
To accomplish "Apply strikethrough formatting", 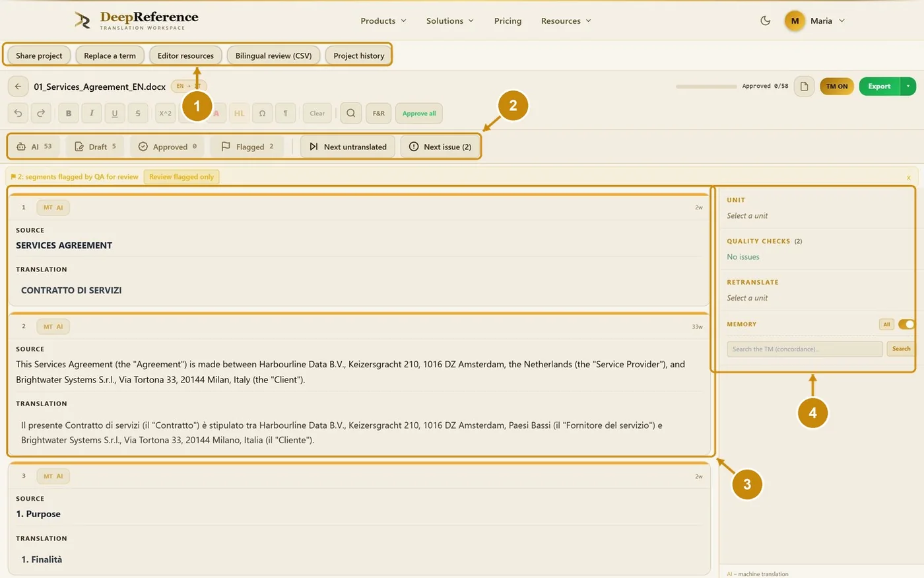I will (138, 114).
